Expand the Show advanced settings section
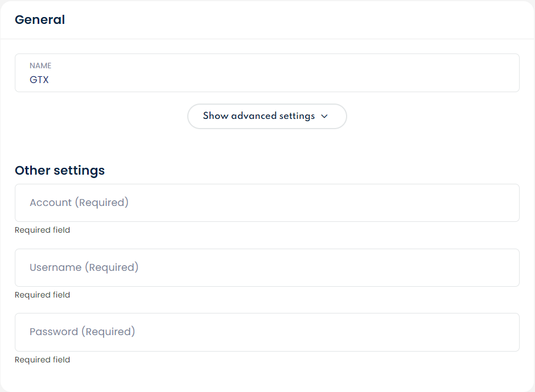Screen dimensions: 535x392 point(266,116)
